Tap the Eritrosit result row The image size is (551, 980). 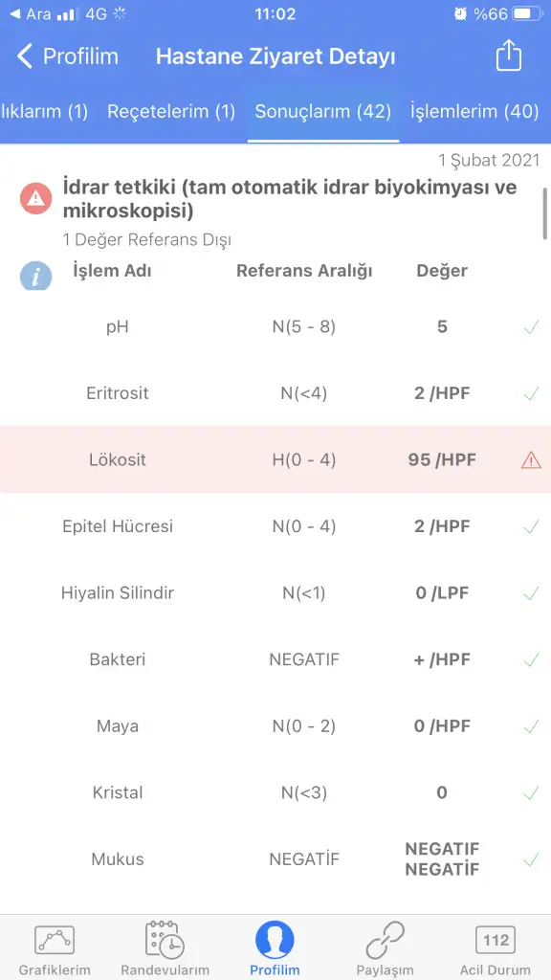275,393
